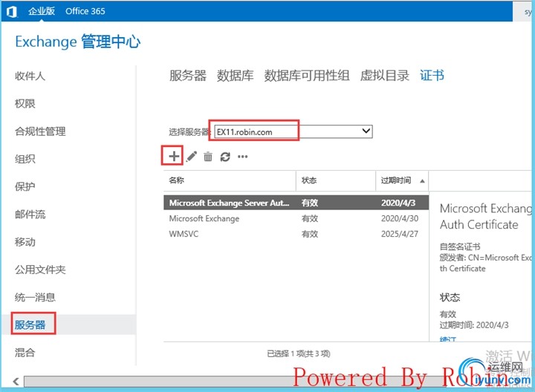Open more options ellipsis menu
535x392 pixels.
coord(242,157)
